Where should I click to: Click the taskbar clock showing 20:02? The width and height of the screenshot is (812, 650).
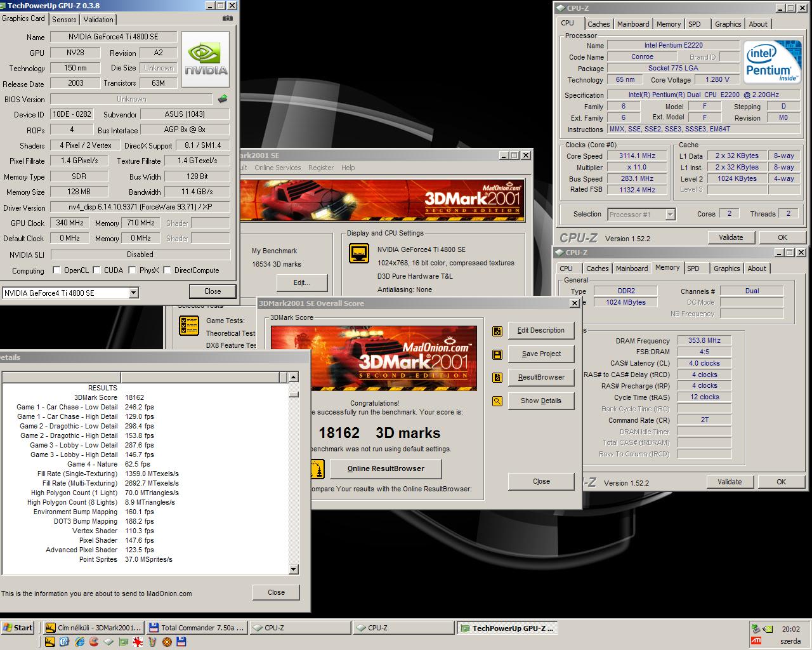tap(791, 629)
